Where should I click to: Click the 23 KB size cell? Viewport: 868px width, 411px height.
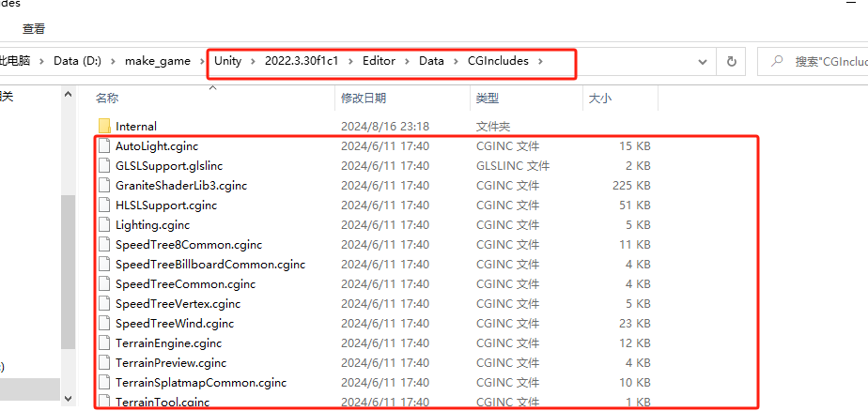coord(634,323)
